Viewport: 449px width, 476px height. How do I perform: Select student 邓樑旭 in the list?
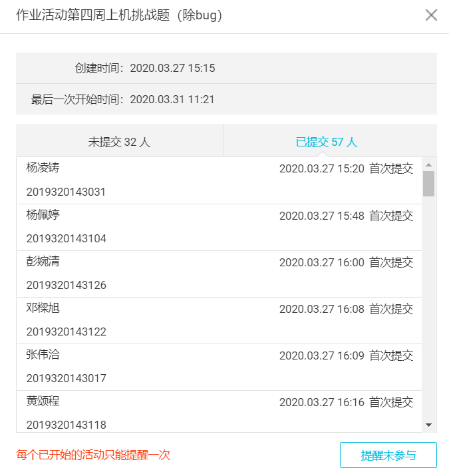click(43, 308)
